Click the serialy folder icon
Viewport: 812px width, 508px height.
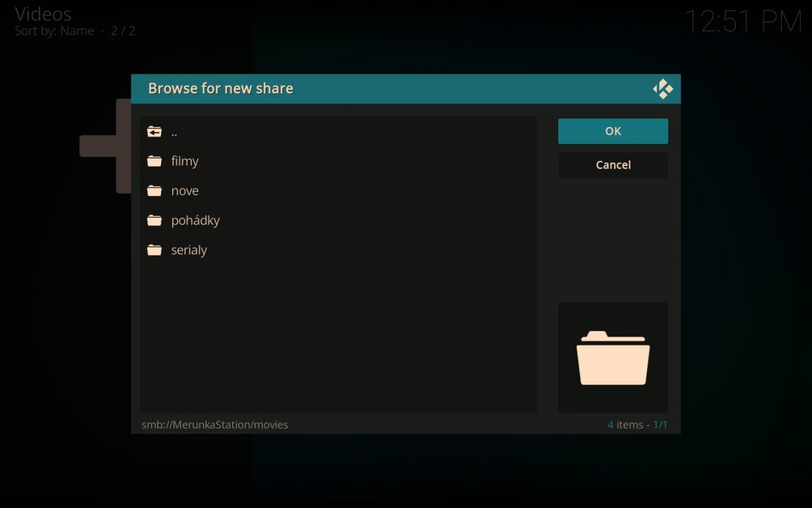point(154,250)
